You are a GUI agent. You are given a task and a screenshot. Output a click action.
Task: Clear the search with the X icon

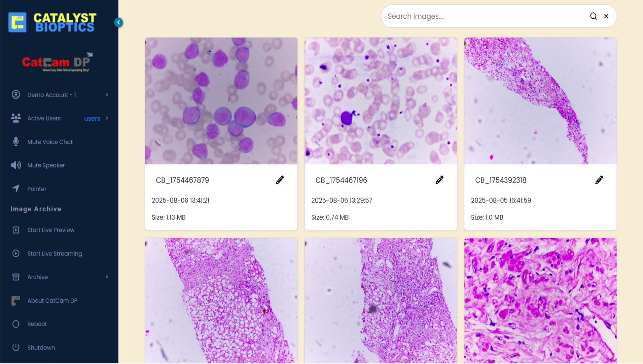click(606, 16)
